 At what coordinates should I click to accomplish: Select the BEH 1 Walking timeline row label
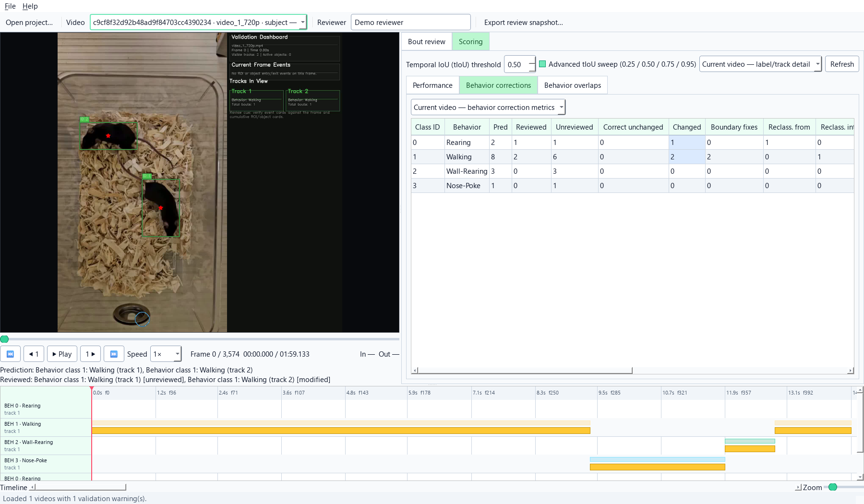coord(46,427)
